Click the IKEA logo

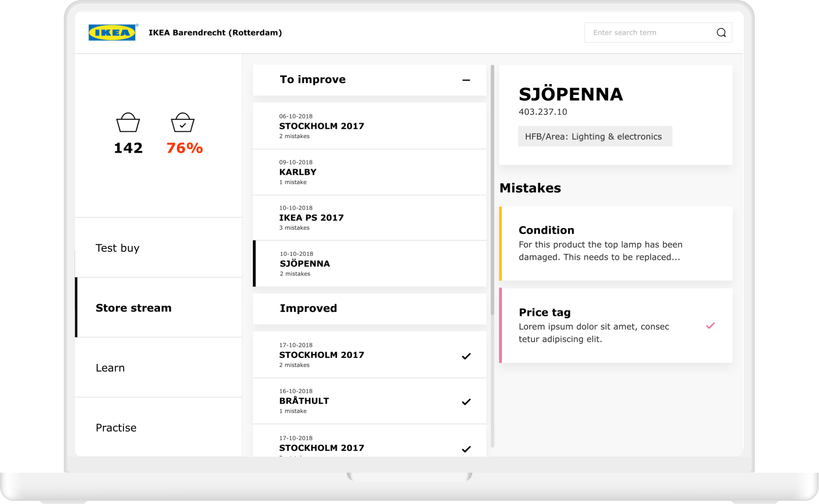[112, 32]
